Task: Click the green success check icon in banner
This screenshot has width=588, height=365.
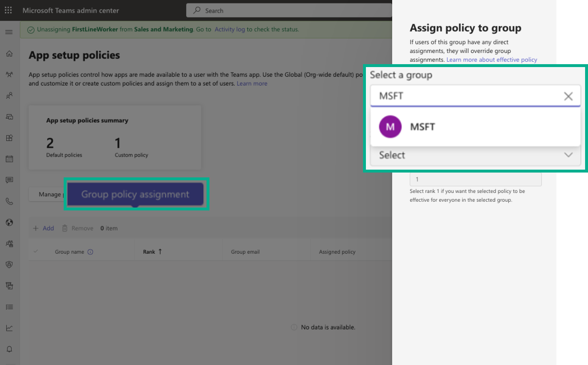Action: [x=31, y=30]
